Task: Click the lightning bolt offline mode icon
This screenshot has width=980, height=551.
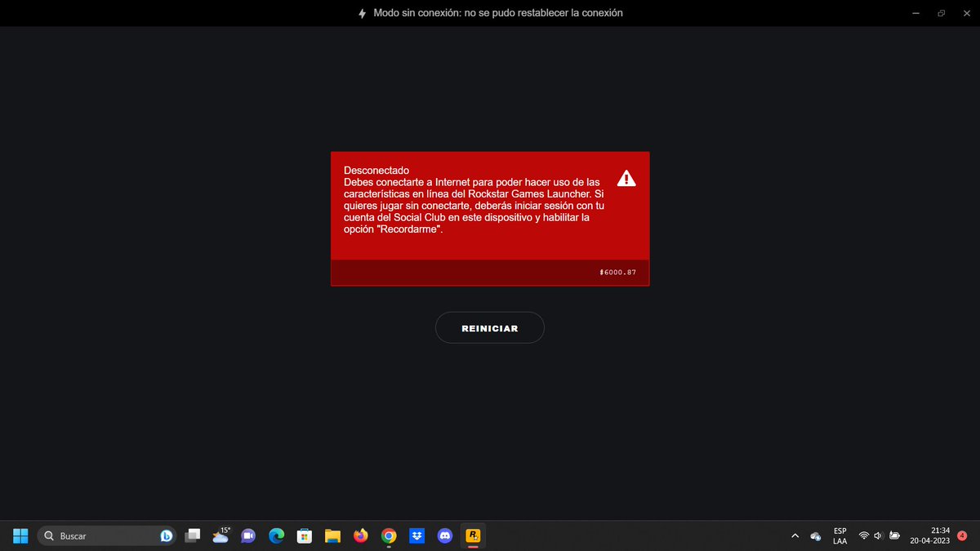Action: (x=363, y=13)
